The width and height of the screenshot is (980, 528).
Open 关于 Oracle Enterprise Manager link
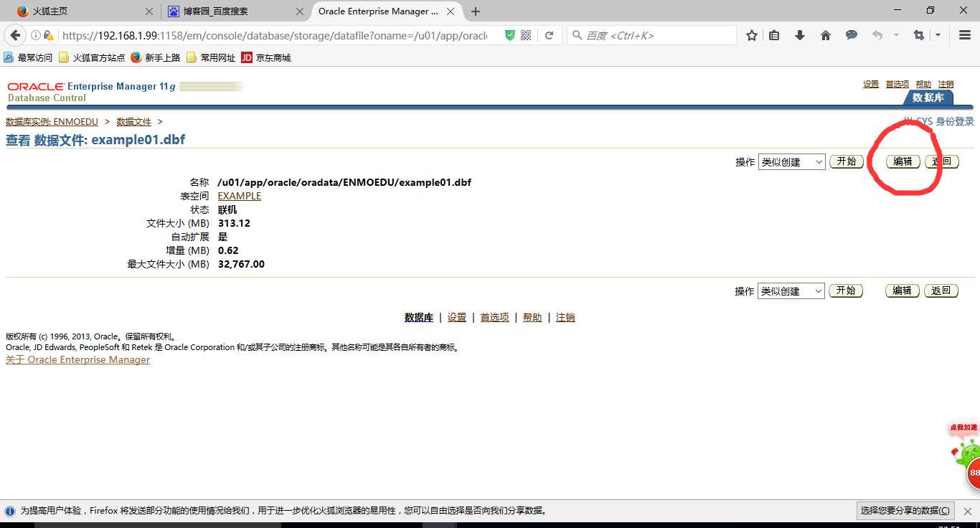(77, 359)
